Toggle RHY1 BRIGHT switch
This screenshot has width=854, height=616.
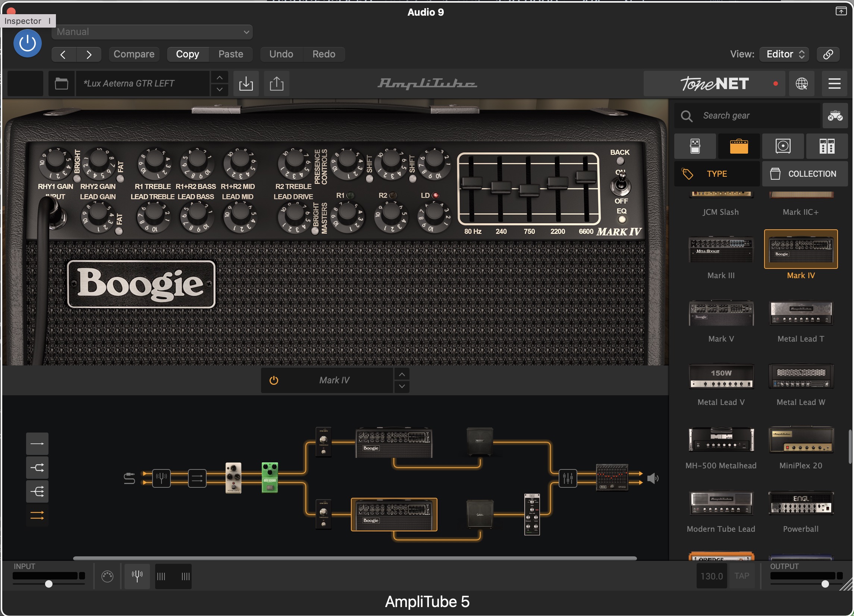(x=77, y=179)
